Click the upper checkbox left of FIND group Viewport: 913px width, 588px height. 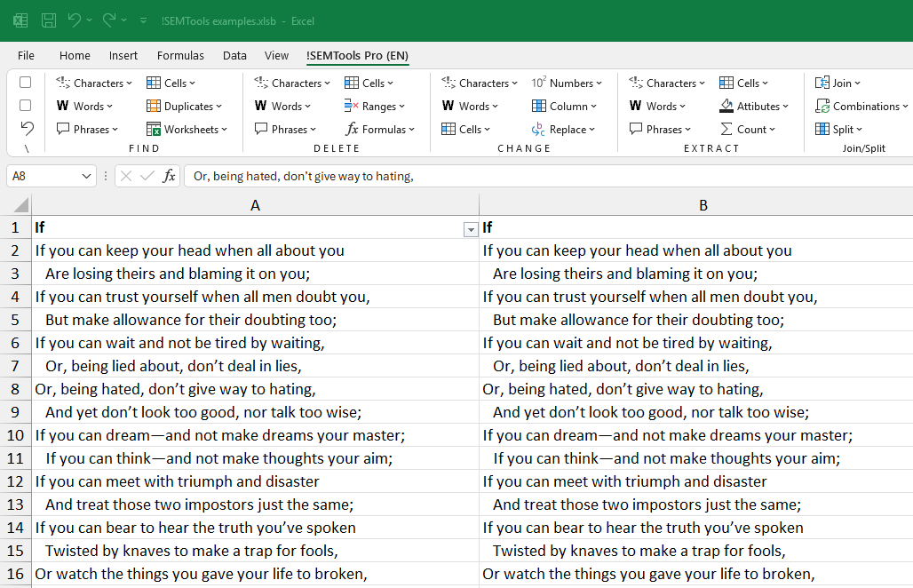tap(25, 82)
